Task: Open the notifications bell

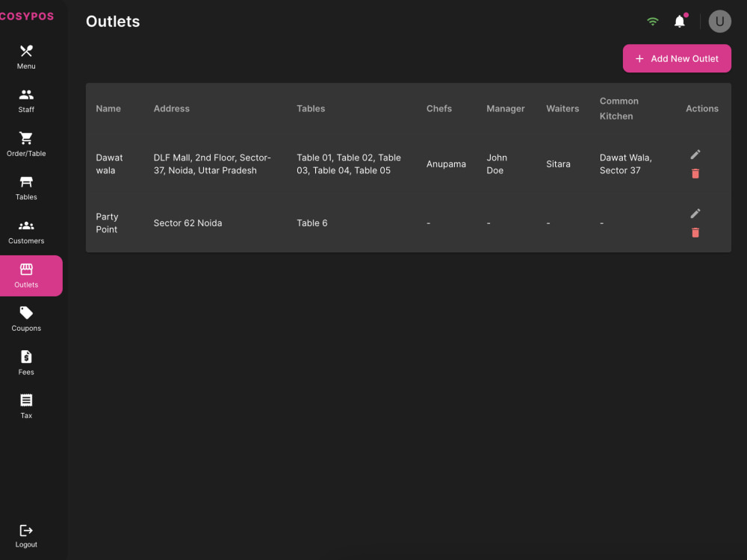Action: [x=680, y=22]
